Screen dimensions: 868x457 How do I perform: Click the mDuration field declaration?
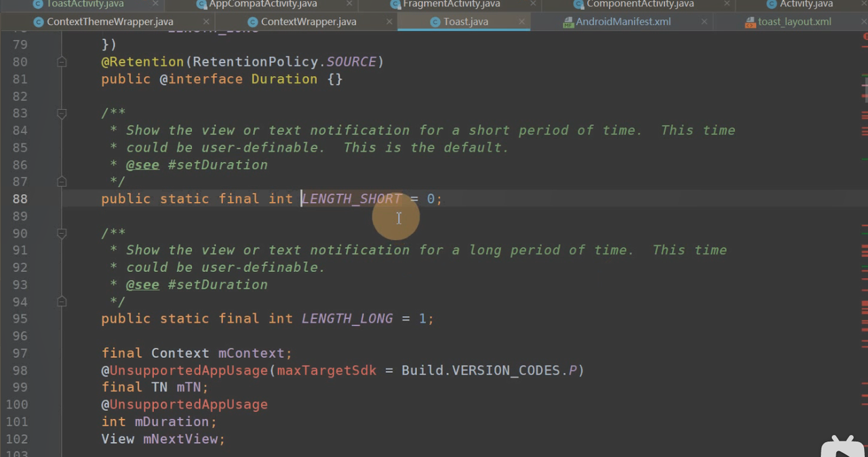point(172,422)
